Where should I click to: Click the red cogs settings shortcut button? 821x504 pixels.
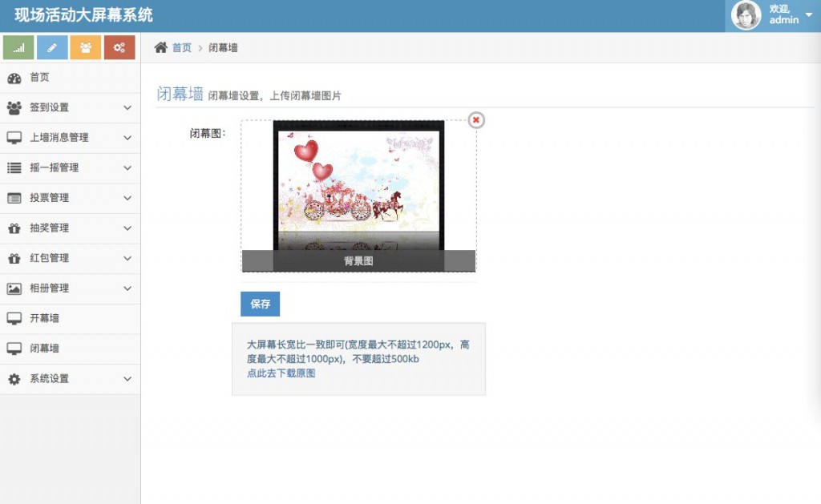click(119, 47)
